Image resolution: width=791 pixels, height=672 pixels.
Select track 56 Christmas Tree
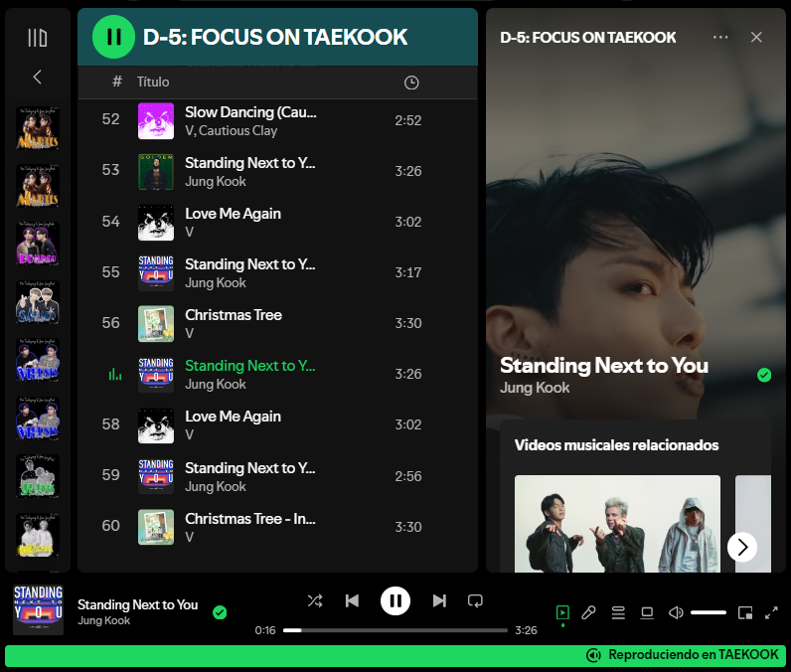click(277, 323)
